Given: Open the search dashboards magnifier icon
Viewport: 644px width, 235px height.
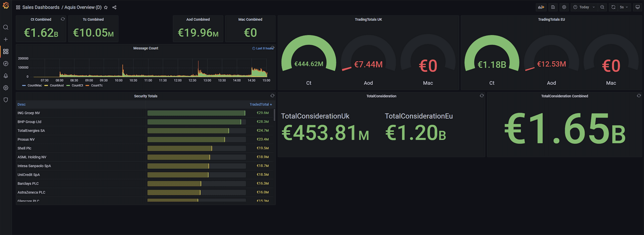Looking at the screenshot, I should (6, 27).
